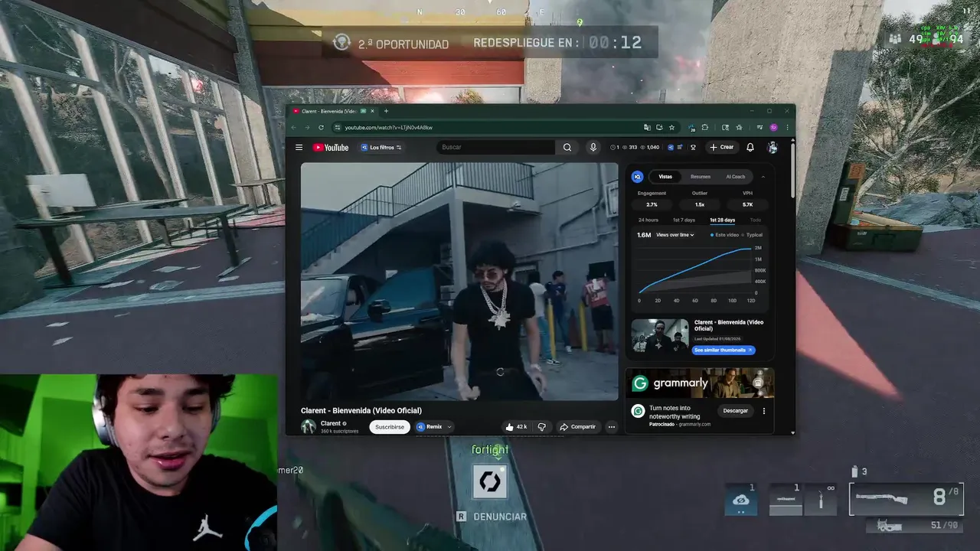Screen dimensions: 980x551
Task: Click the trophy icon in YouTube header
Action: coord(693,147)
